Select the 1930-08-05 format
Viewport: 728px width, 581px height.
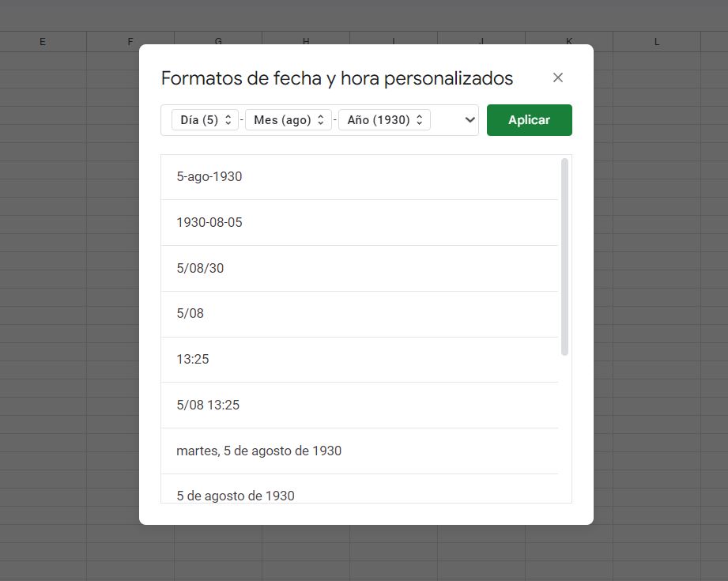[x=360, y=222]
